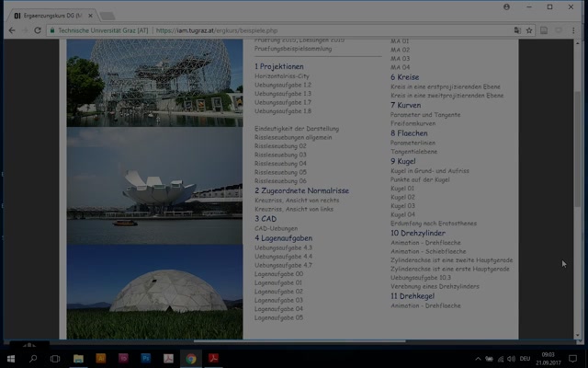Bookmark this page with the star icon

click(530, 29)
